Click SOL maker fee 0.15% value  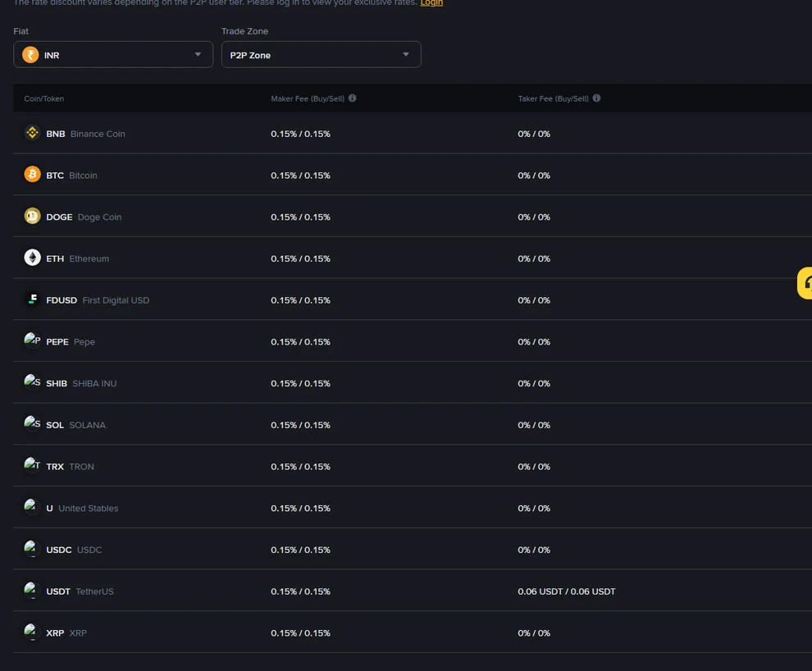300,425
